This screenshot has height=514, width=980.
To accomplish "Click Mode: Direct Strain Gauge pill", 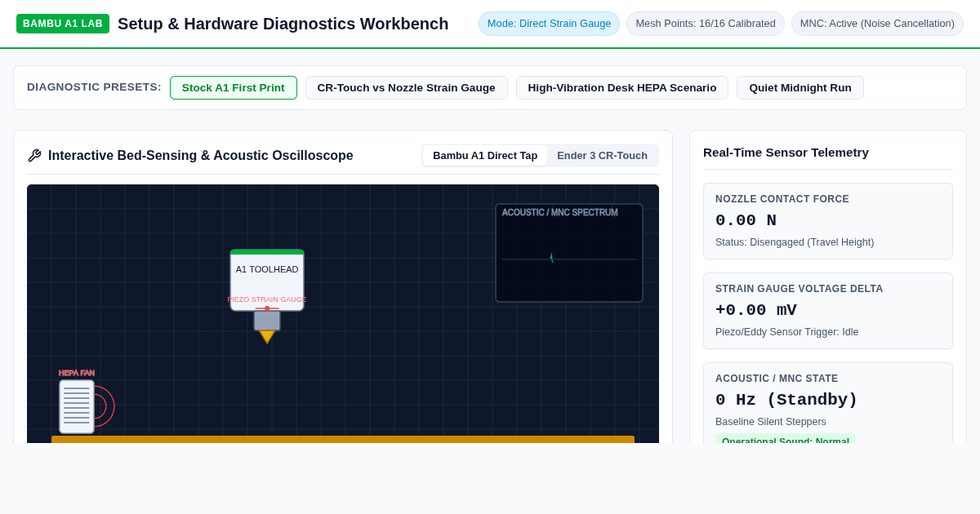I will coord(549,24).
